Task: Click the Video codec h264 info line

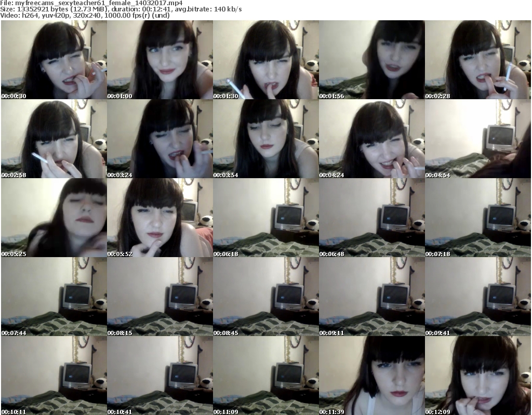Action: pyautogui.click(x=85, y=15)
